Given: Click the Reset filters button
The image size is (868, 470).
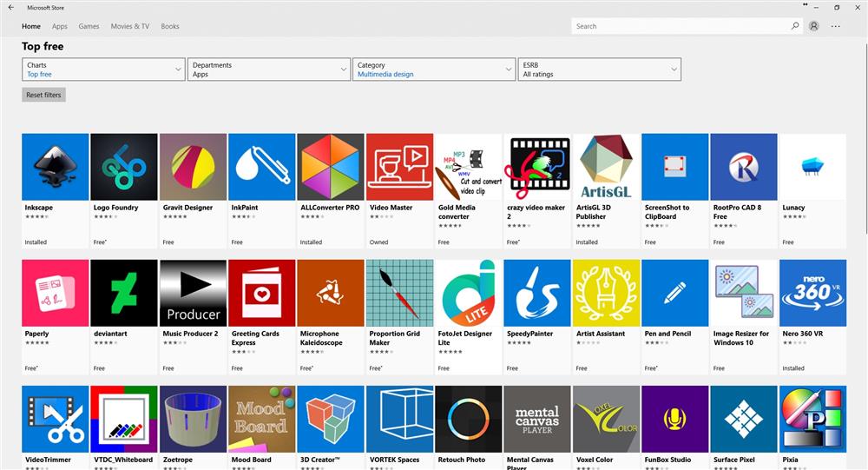Looking at the screenshot, I should [x=43, y=95].
